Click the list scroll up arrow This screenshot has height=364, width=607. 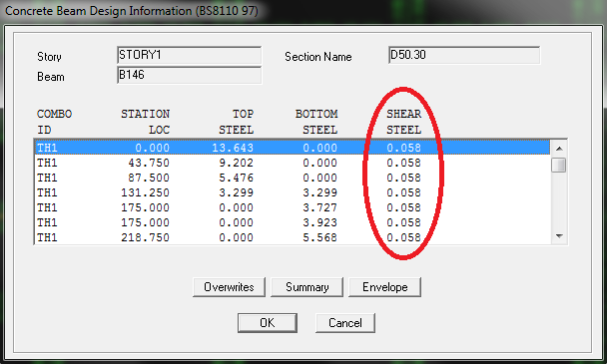pos(559,149)
